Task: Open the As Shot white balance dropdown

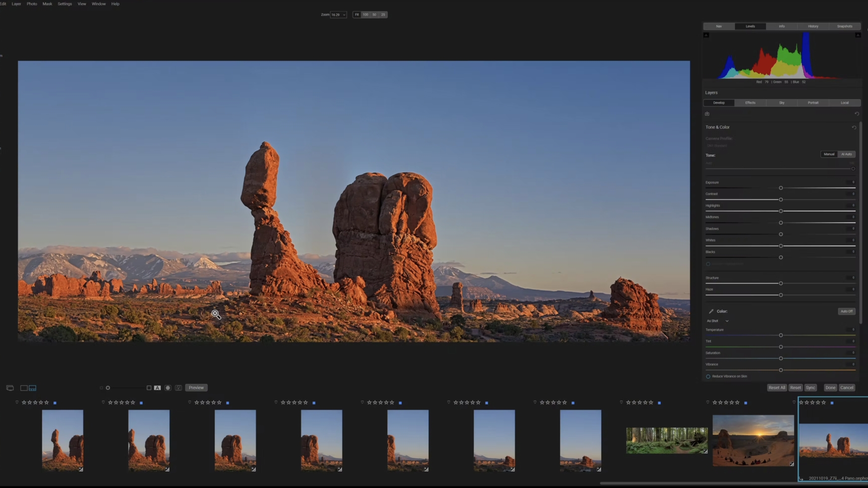Action: click(718, 321)
